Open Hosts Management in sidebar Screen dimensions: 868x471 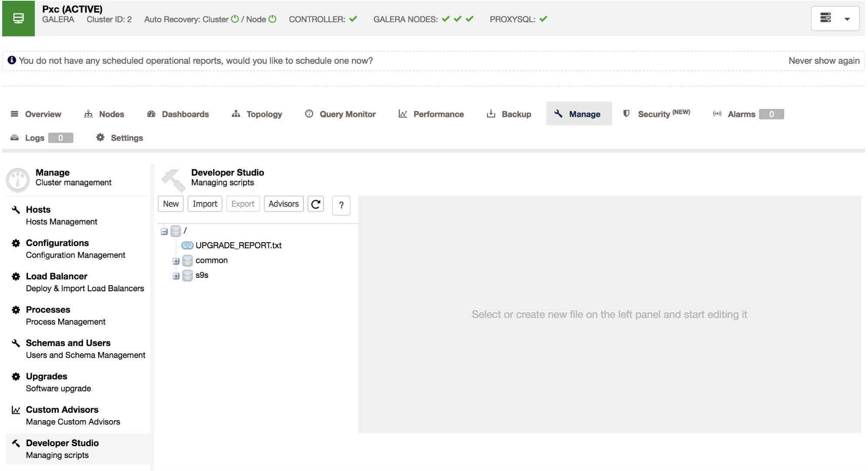coord(78,216)
